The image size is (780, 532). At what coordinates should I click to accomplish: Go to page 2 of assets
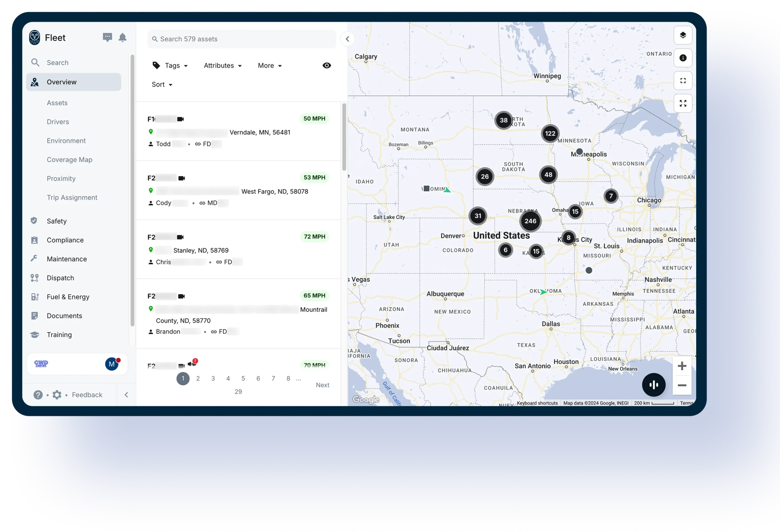(x=198, y=379)
